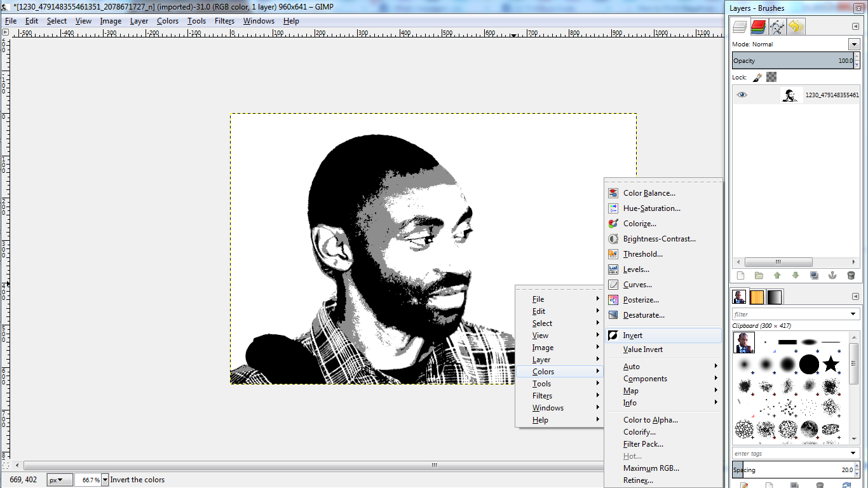Open the File menu in menu bar

pyautogui.click(x=11, y=21)
